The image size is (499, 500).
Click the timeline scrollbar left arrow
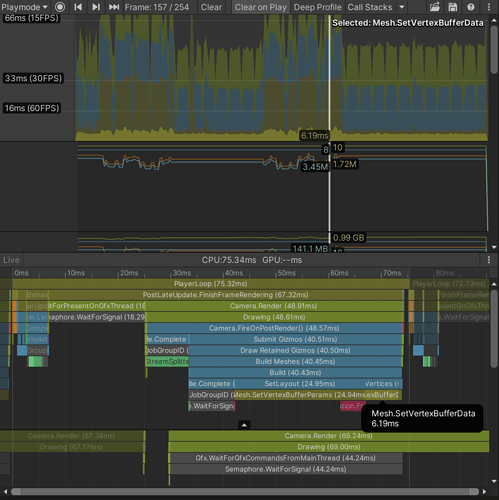(x=5, y=492)
